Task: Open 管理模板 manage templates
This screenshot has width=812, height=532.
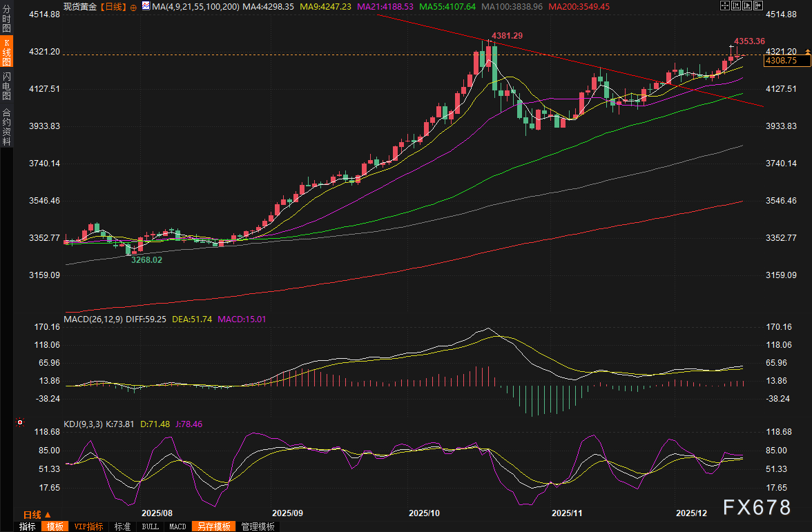Action: point(258,526)
